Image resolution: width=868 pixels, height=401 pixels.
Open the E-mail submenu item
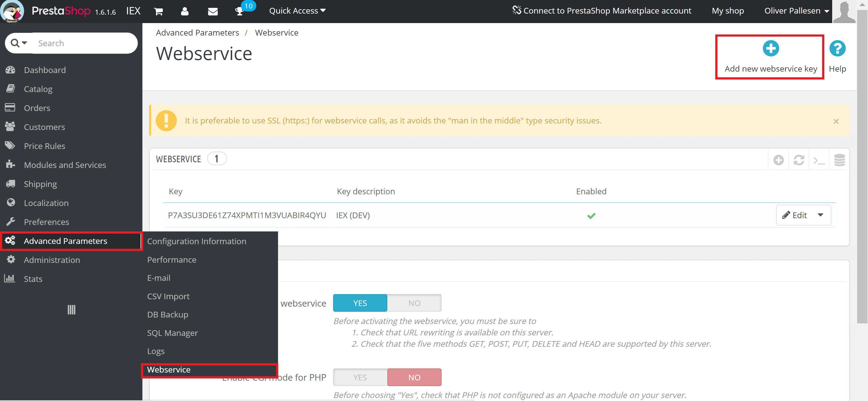[159, 278]
